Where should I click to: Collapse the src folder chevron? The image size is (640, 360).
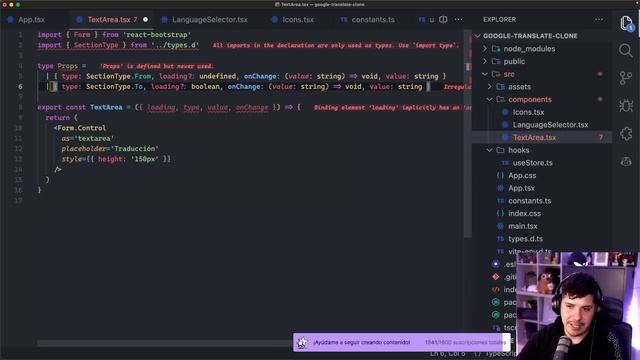click(x=484, y=74)
